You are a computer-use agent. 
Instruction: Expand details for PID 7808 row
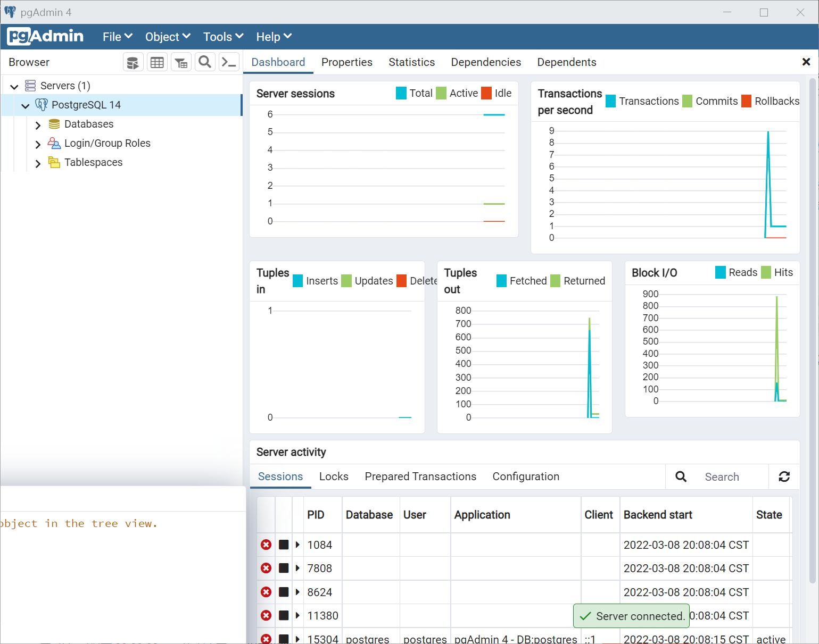click(x=297, y=568)
